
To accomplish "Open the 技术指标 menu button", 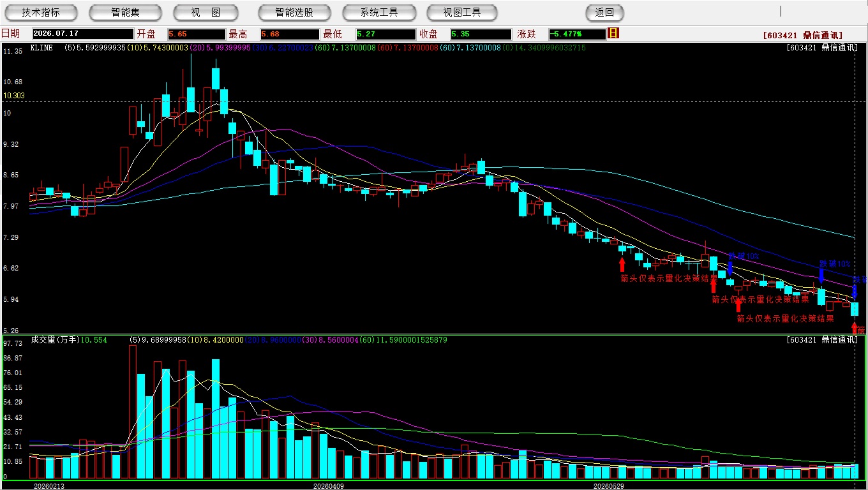I will click(x=41, y=12).
